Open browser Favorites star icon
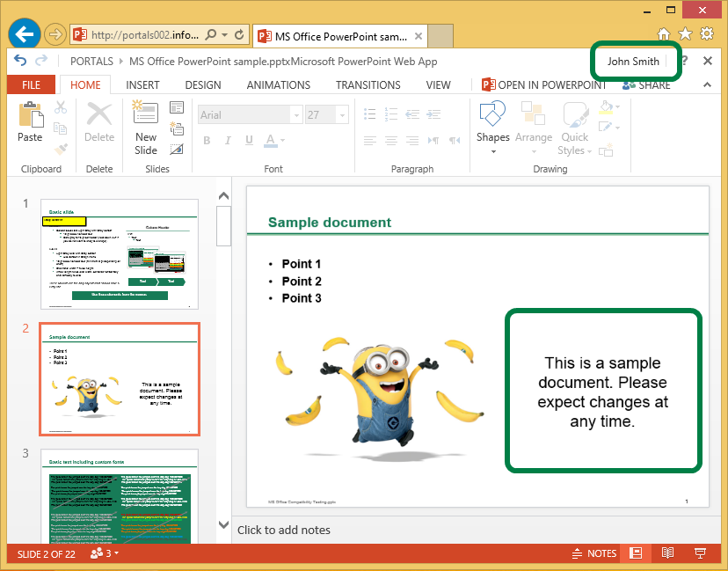Screen dimensions: 728x571 tap(685, 33)
